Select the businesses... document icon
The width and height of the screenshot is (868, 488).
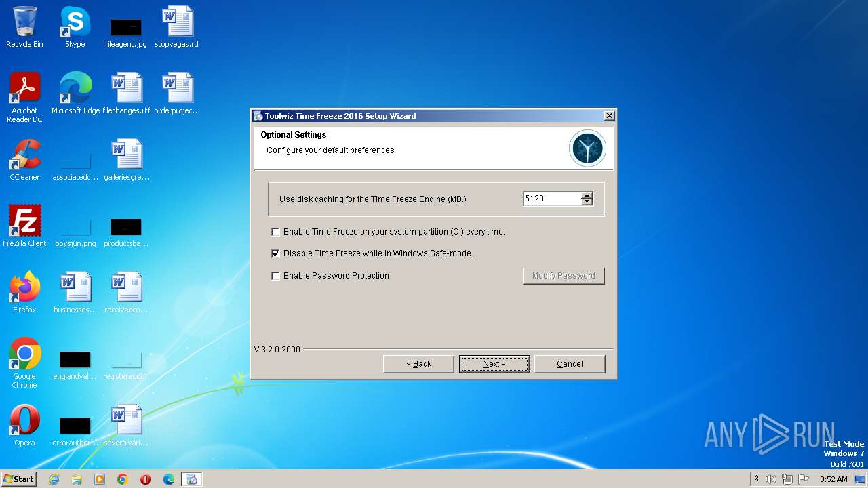click(x=75, y=293)
